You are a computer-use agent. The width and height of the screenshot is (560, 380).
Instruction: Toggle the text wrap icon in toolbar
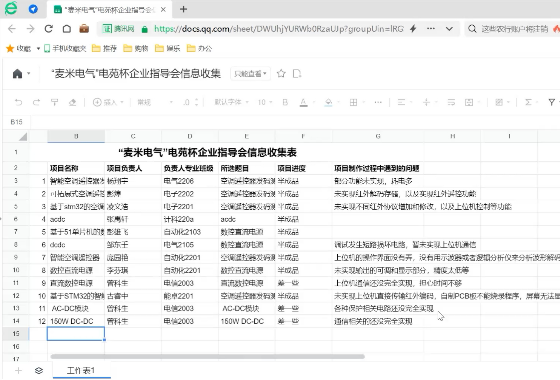pos(451,102)
